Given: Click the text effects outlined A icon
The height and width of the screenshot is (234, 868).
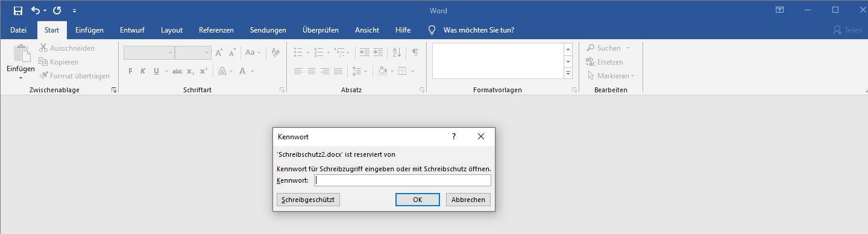Looking at the screenshot, I should [x=222, y=71].
